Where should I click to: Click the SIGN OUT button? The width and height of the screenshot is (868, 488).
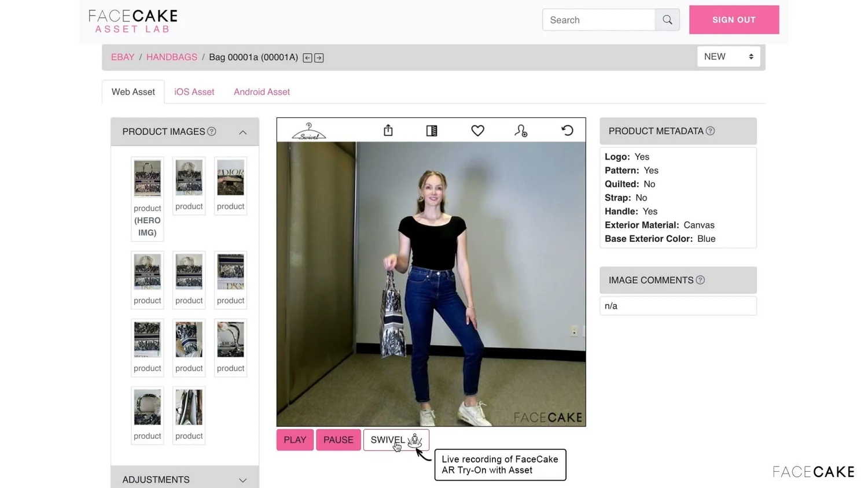pyautogui.click(x=734, y=20)
